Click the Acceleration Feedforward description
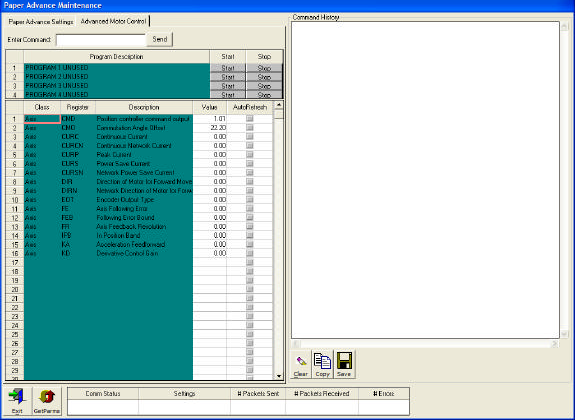Screen dimensions: 575x420 coord(144,244)
